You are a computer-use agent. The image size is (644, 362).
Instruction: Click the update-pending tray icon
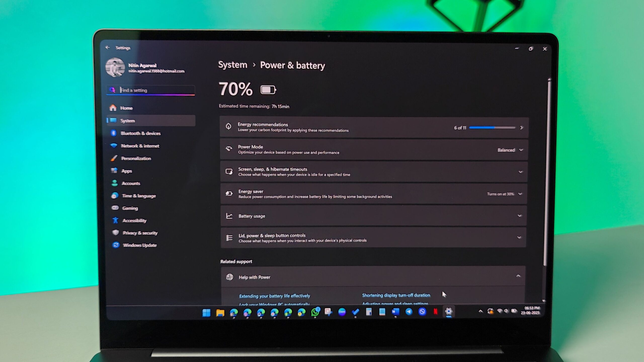tap(490, 311)
